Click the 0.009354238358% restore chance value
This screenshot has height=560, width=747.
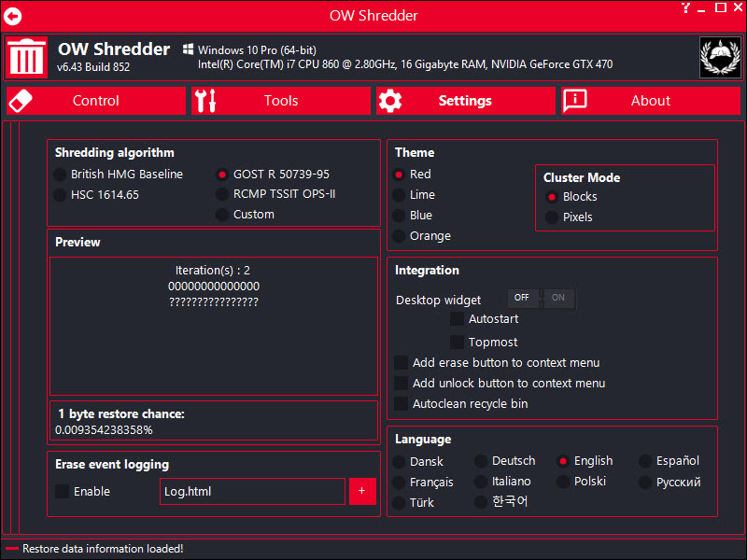pyautogui.click(x=104, y=430)
